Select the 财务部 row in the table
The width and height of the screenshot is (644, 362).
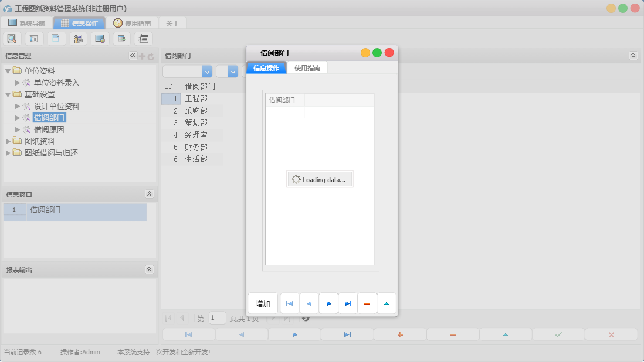[x=196, y=147]
